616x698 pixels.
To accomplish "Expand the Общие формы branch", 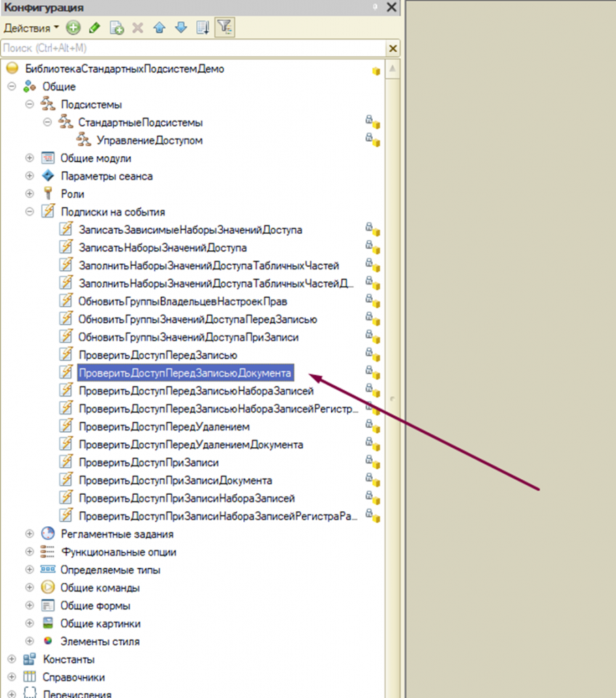I will (30, 605).
